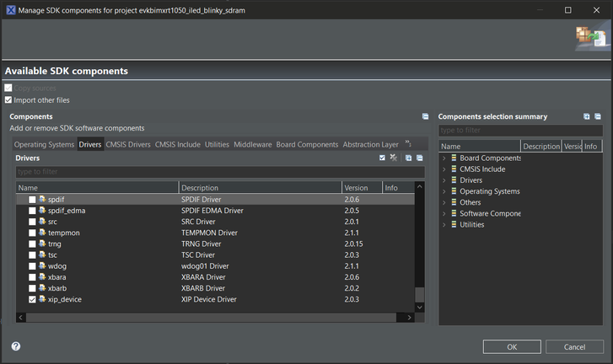
Task: Expand Operating Systems tree node
Action: pyautogui.click(x=444, y=191)
